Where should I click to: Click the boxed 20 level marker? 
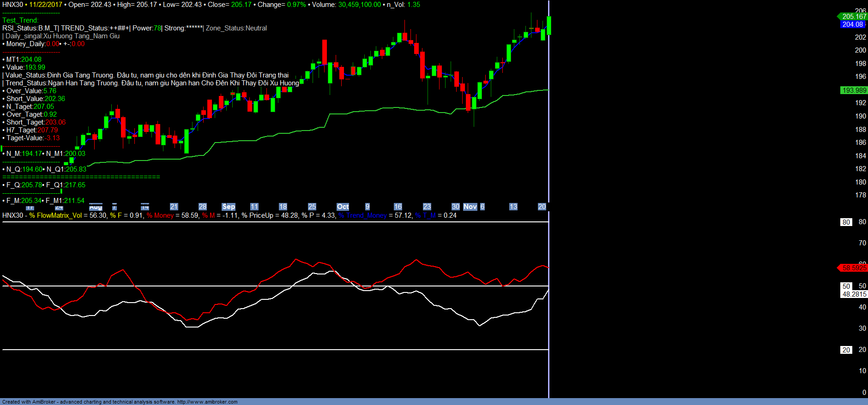[846, 350]
